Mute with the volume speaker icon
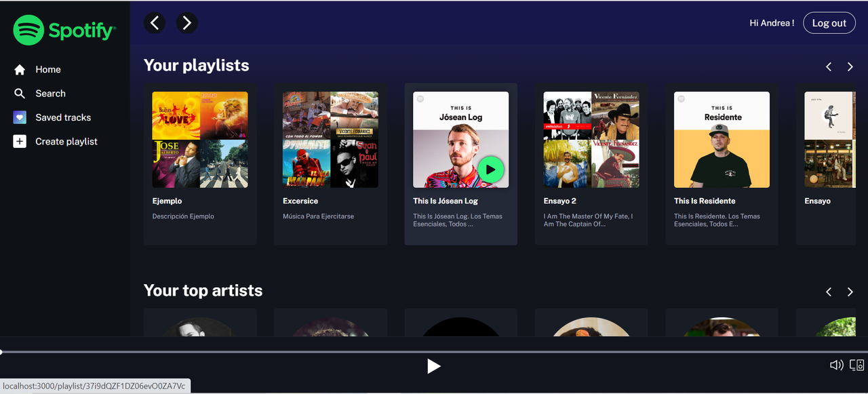The width and height of the screenshot is (868, 394). (x=837, y=365)
